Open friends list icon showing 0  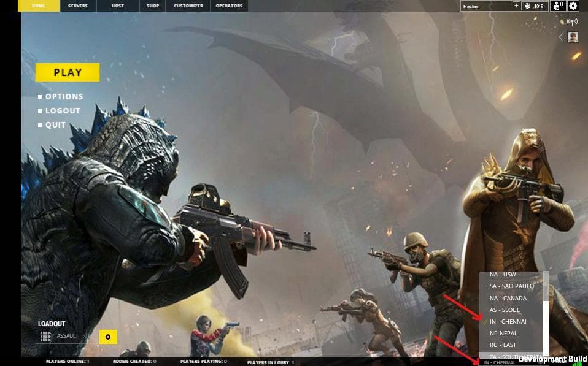(558, 6)
